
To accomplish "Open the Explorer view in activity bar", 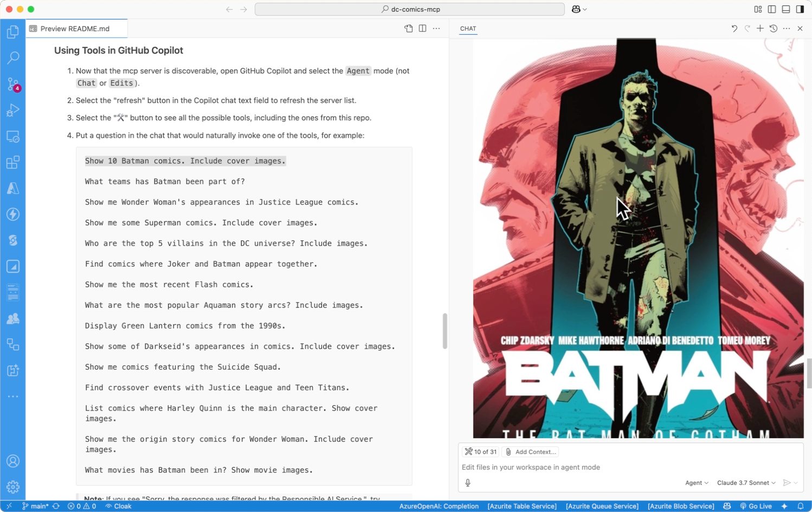I will (x=13, y=32).
